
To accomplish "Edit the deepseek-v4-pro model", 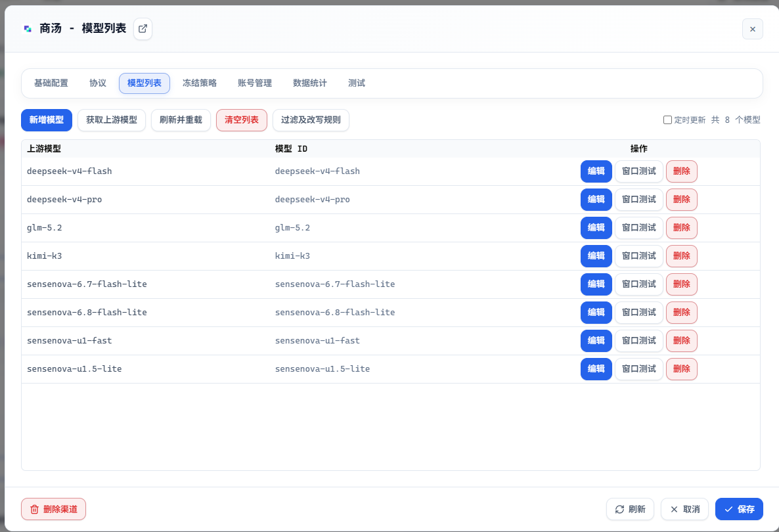I will (596, 200).
